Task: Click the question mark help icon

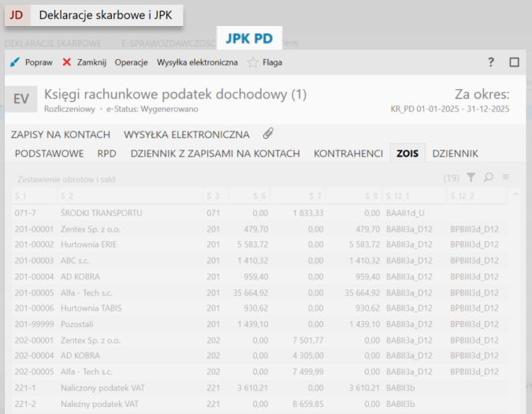Action: click(491, 62)
